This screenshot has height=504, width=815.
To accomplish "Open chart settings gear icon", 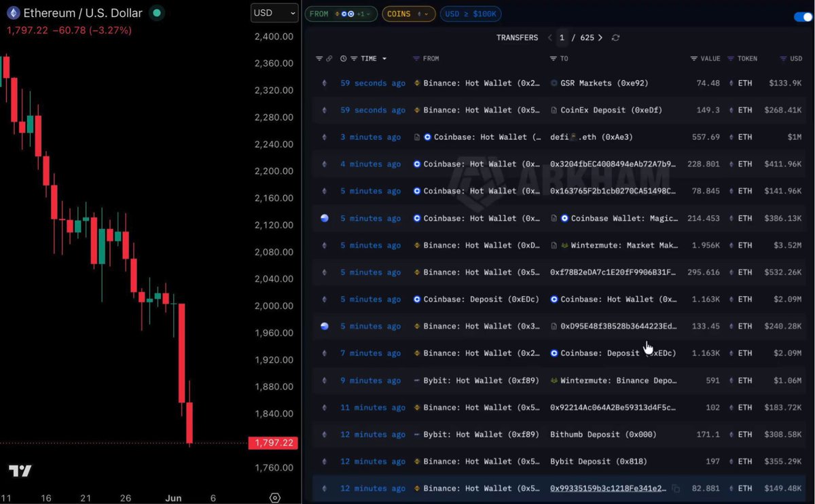I will tap(275, 498).
